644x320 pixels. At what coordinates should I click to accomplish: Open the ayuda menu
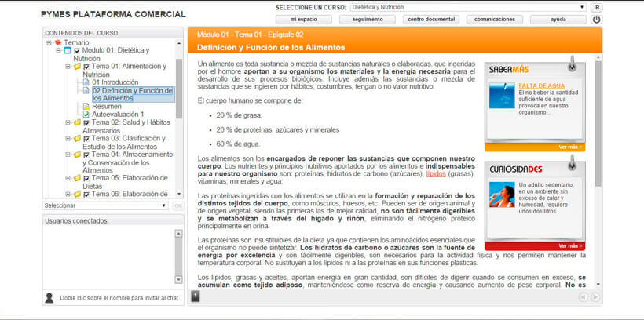coord(558,20)
